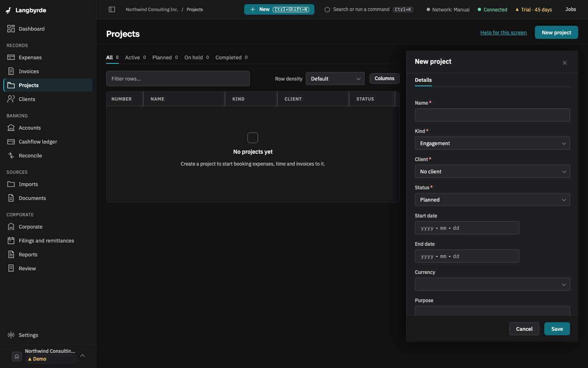Click the Cancel button
588x368 pixels.
[524, 329]
